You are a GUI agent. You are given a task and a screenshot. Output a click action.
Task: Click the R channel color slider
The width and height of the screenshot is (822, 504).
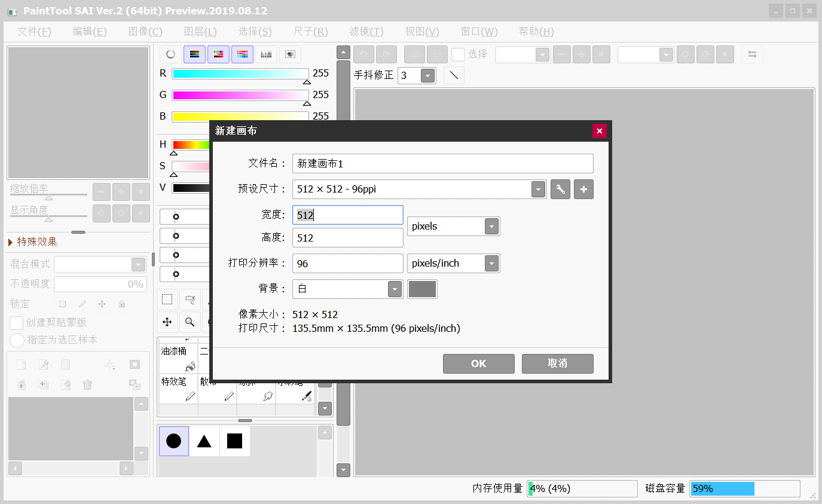pyautogui.click(x=240, y=74)
